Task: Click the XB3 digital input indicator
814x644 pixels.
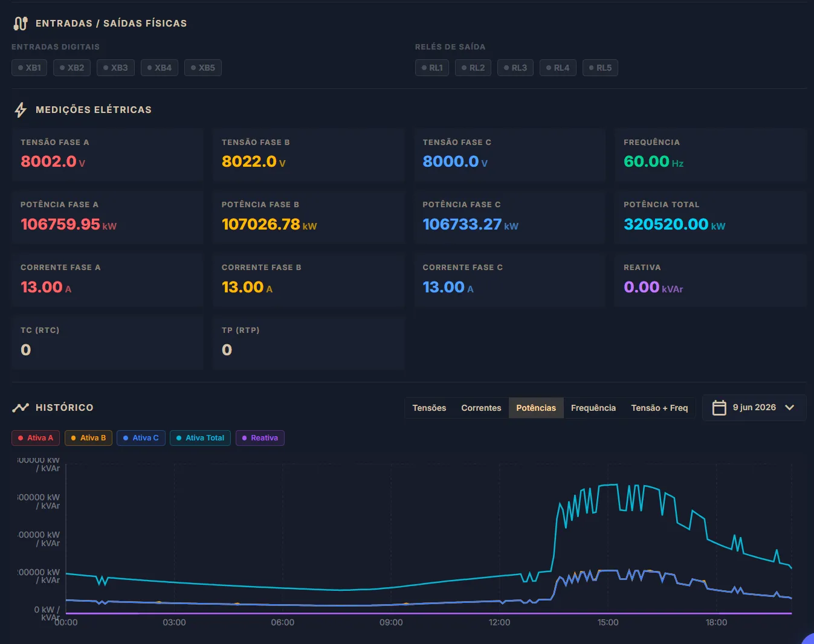Action: coord(115,68)
